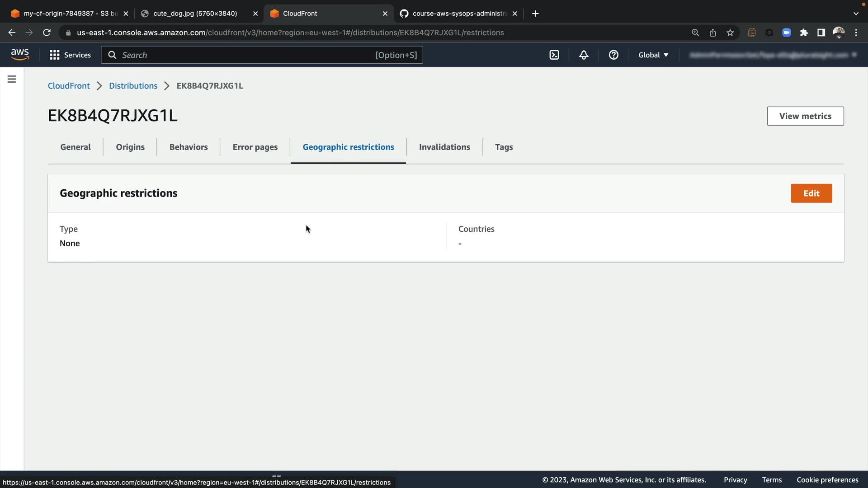Switch to the Invalidations tab
Viewport: 868px width, 488px height.
click(444, 147)
